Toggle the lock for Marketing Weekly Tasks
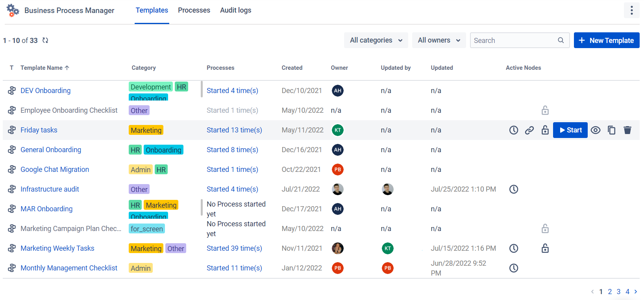The image size is (644, 300). [545, 248]
